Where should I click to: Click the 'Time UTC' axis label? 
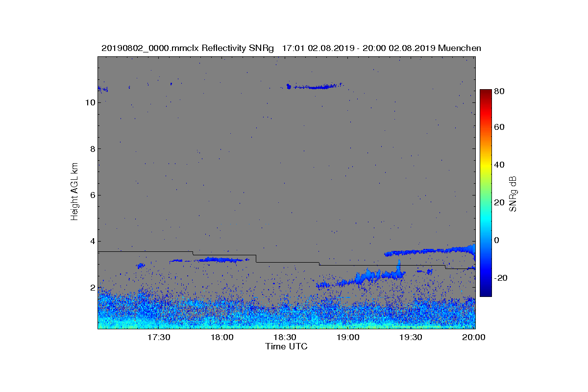(x=286, y=346)
